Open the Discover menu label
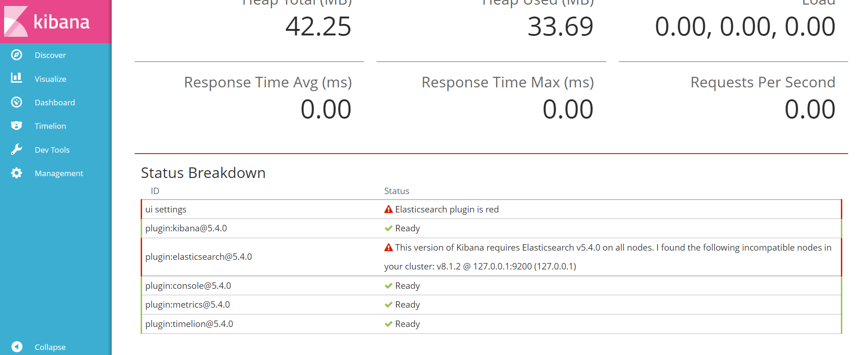Screen dimensions: 868x355 pos(50,55)
